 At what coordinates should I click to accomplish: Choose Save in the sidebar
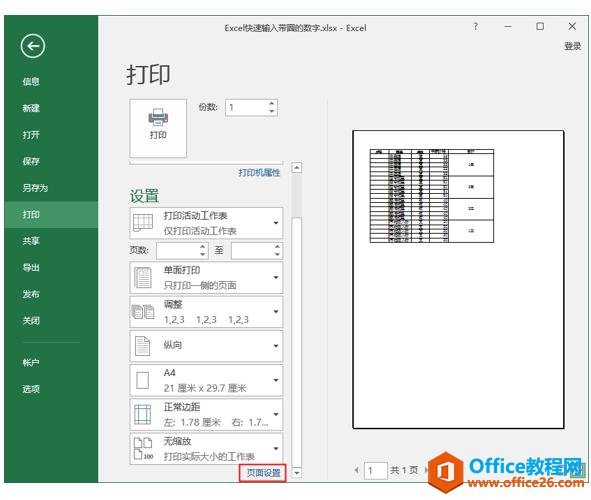click(x=31, y=161)
